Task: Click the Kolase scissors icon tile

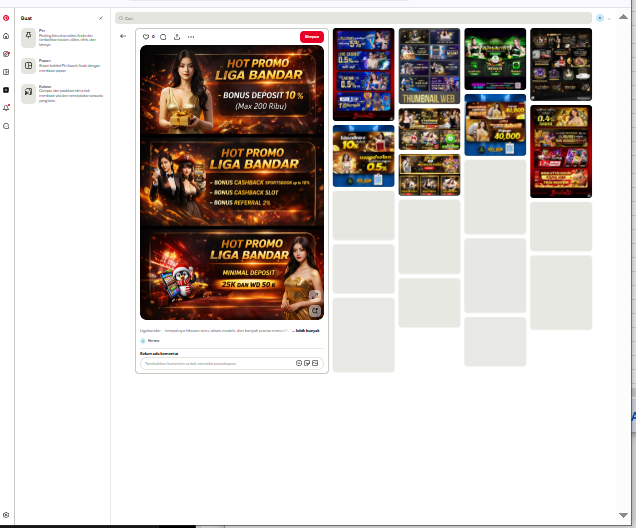Action: [28, 93]
